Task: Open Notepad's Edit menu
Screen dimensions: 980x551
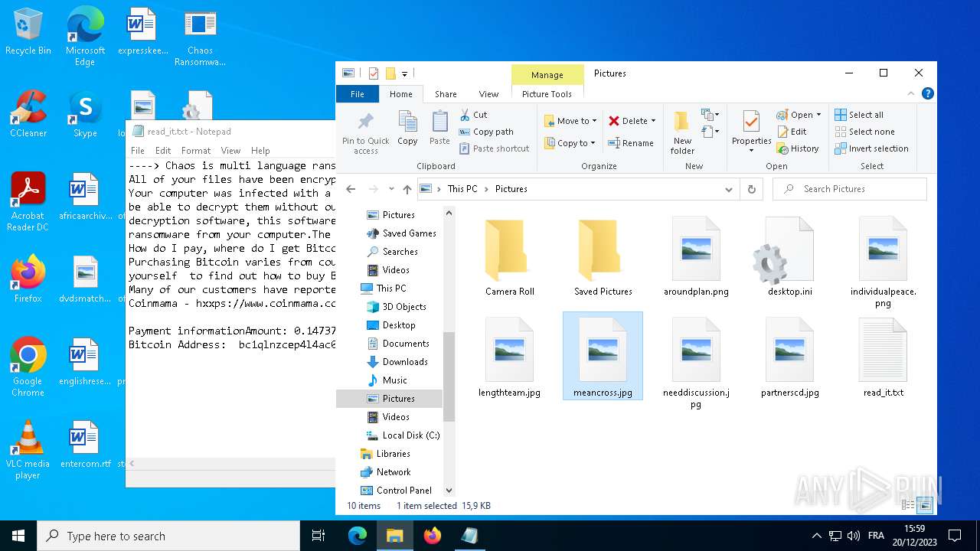Action: click(x=163, y=151)
